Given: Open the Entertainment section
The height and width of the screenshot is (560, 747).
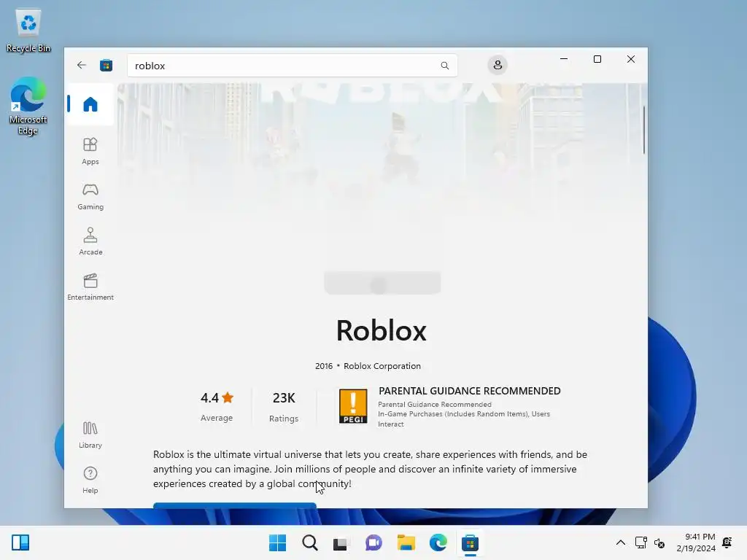Looking at the screenshot, I should tap(90, 287).
